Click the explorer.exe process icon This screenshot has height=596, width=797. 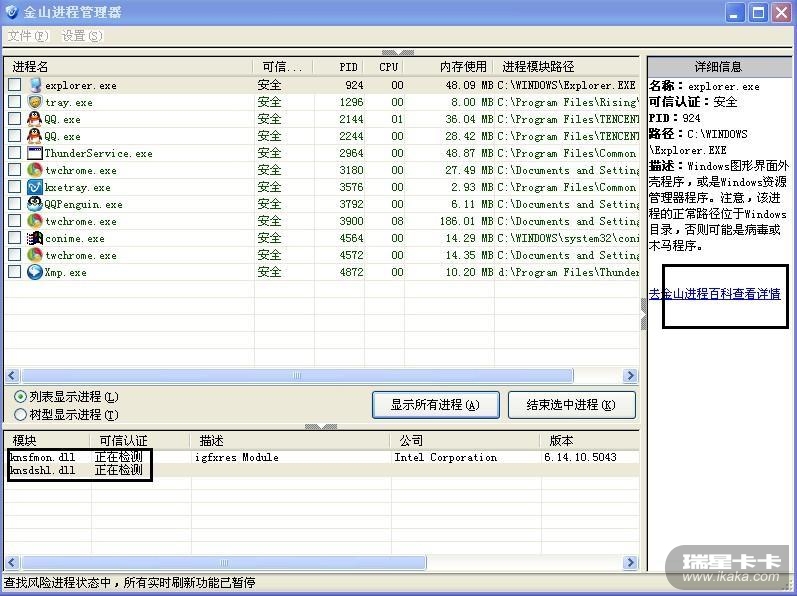[x=35, y=85]
